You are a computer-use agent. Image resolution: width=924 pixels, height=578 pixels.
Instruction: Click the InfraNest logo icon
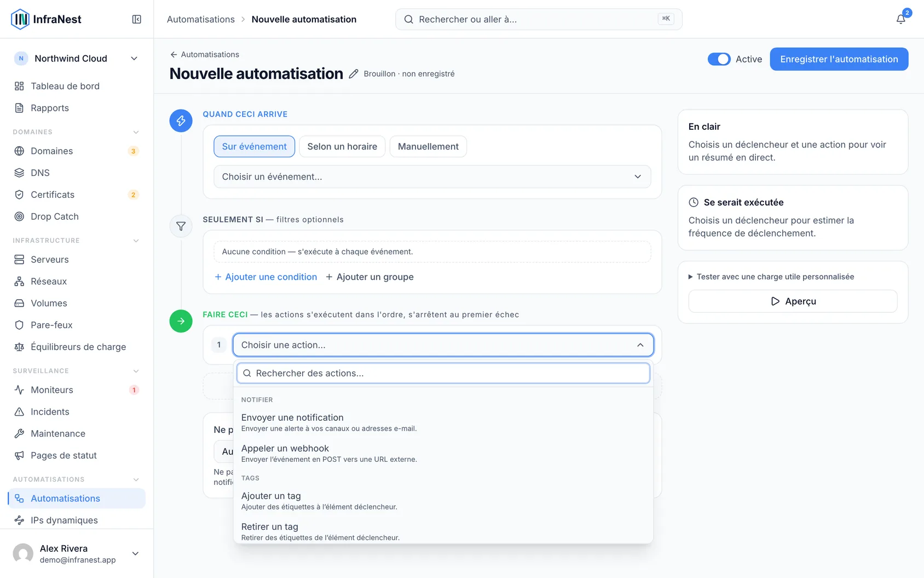click(20, 19)
